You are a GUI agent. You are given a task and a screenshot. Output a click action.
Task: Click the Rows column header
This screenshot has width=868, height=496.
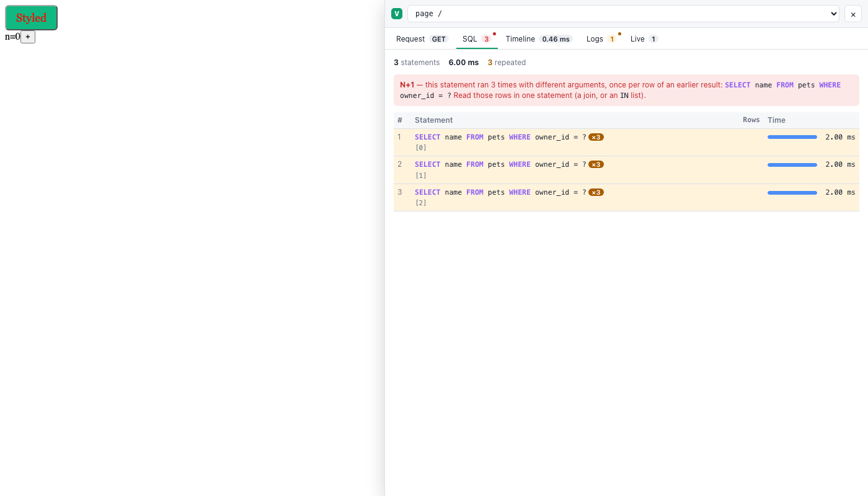tap(751, 120)
